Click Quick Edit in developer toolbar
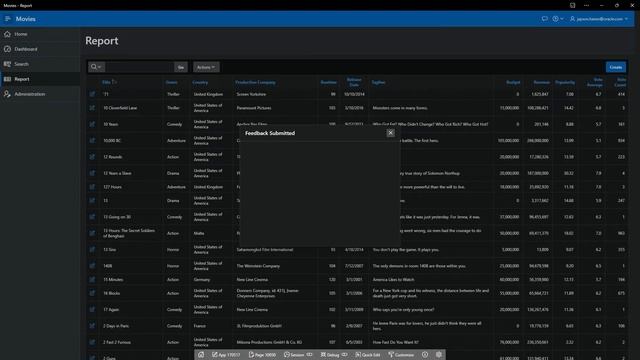640x360 pixels. pyautogui.click(x=368, y=355)
